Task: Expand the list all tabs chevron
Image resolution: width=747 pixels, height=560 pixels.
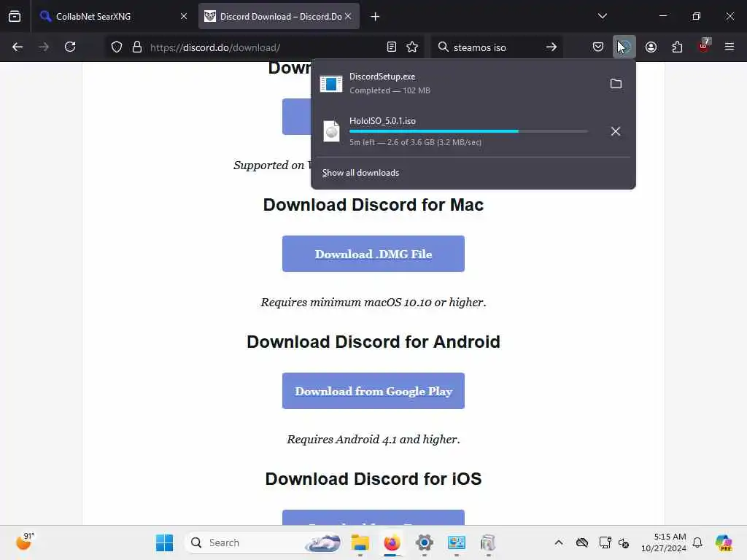Action: pos(602,16)
